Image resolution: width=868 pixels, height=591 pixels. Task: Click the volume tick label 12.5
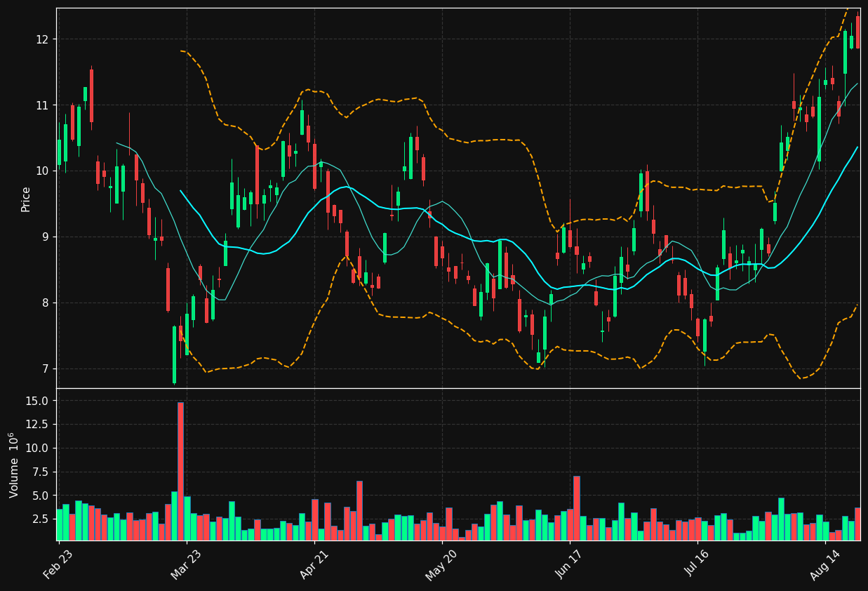coord(38,425)
